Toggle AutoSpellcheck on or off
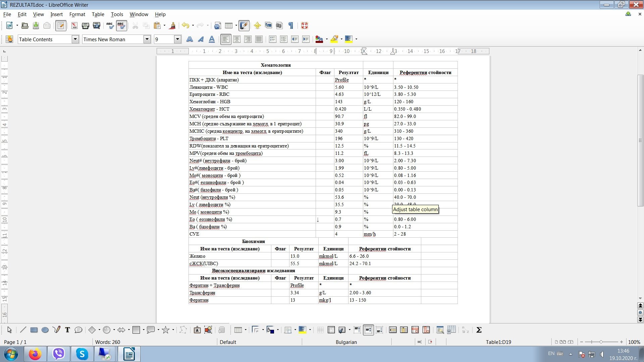644x362 pixels. (x=121, y=25)
